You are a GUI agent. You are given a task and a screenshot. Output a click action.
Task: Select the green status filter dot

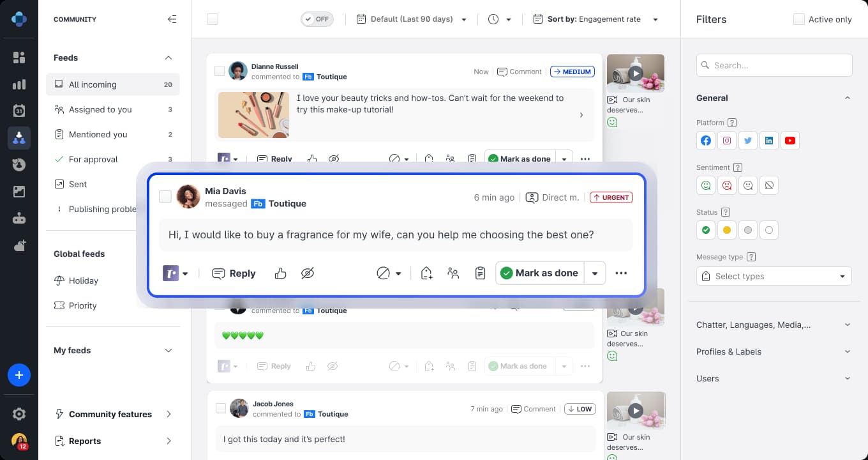coord(706,230)
